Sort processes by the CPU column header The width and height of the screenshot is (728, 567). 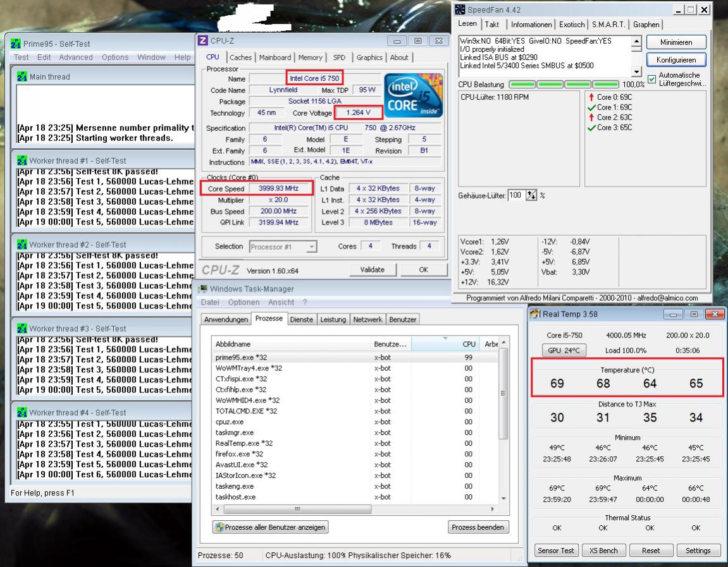tap(444, 344)
